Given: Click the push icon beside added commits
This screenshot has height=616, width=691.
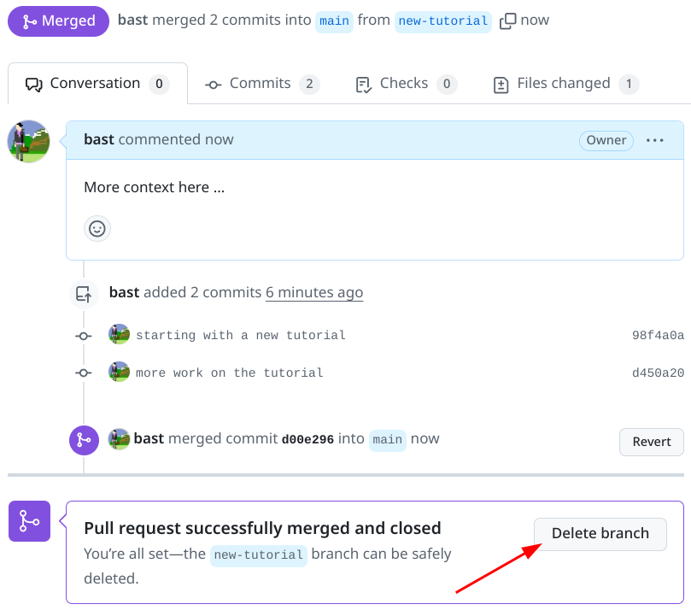Looking at the screenshot, I should click(x=84, y=294).
